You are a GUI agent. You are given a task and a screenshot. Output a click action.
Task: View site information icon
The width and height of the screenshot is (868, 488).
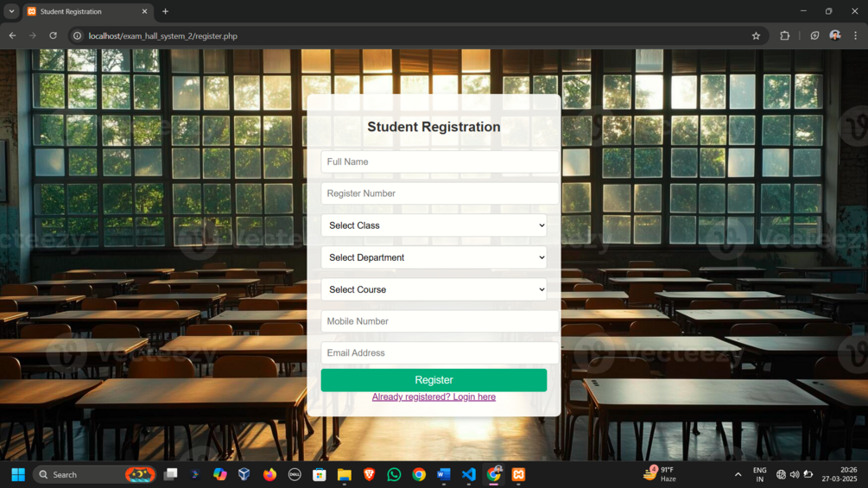pos(78,36)
